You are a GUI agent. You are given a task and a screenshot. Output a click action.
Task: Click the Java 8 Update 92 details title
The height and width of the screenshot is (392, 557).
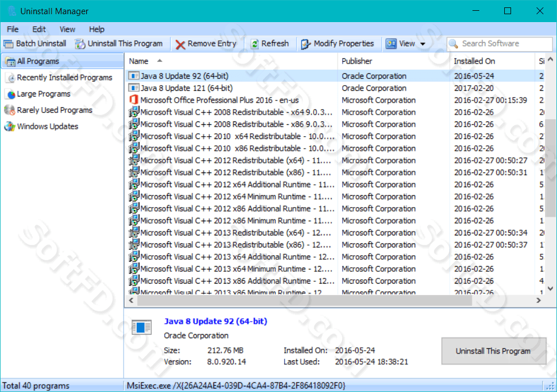point(216,321)
